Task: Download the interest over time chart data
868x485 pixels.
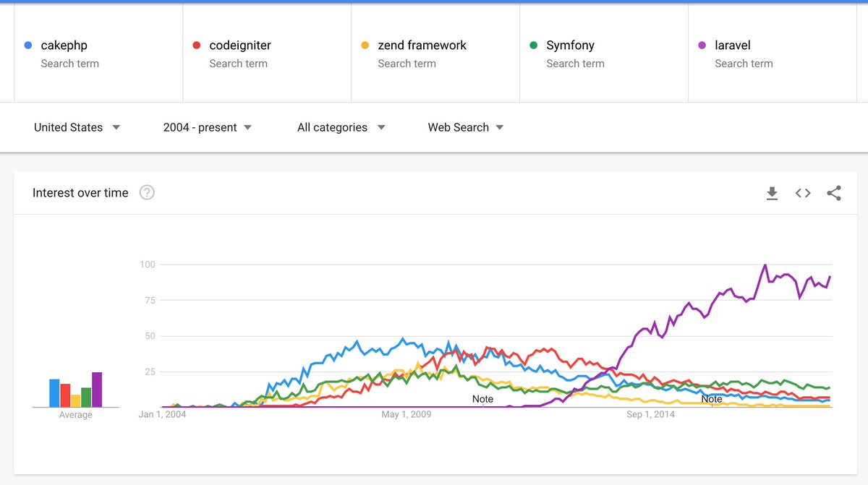Action: pyautogui.click(x=772, y=193)
